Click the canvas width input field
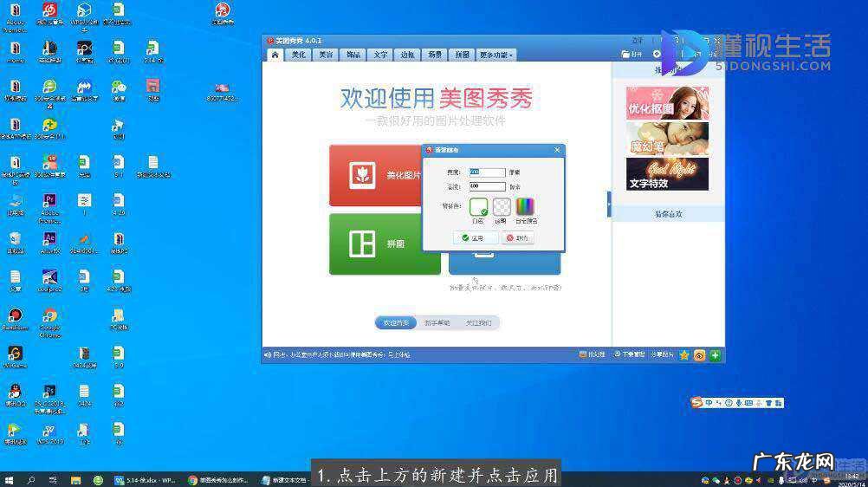868x487 pixels. [487, 172]
